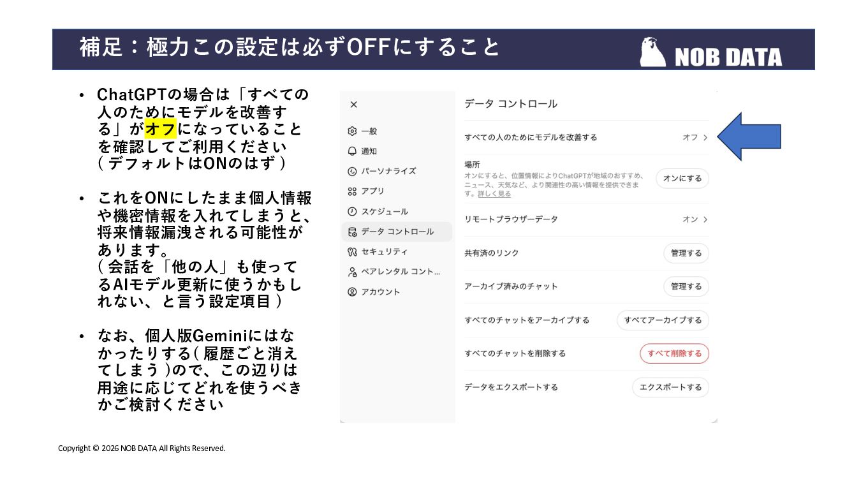Open the 通知 settings section

tap(396, 151)
